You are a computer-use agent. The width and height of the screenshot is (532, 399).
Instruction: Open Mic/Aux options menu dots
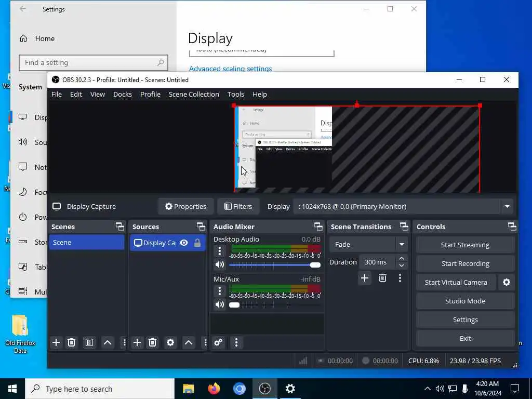pyautogui.click(x=220, y=291)
